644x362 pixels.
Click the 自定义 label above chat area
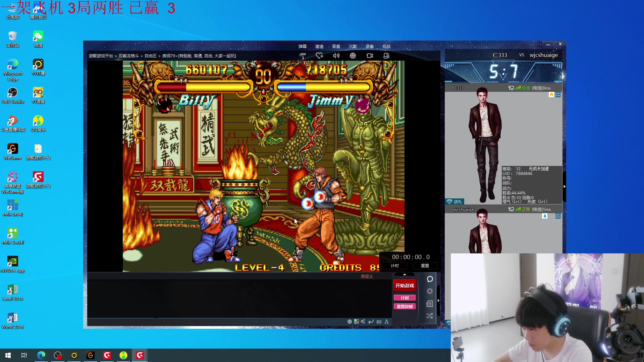click(x=367, y=277)
